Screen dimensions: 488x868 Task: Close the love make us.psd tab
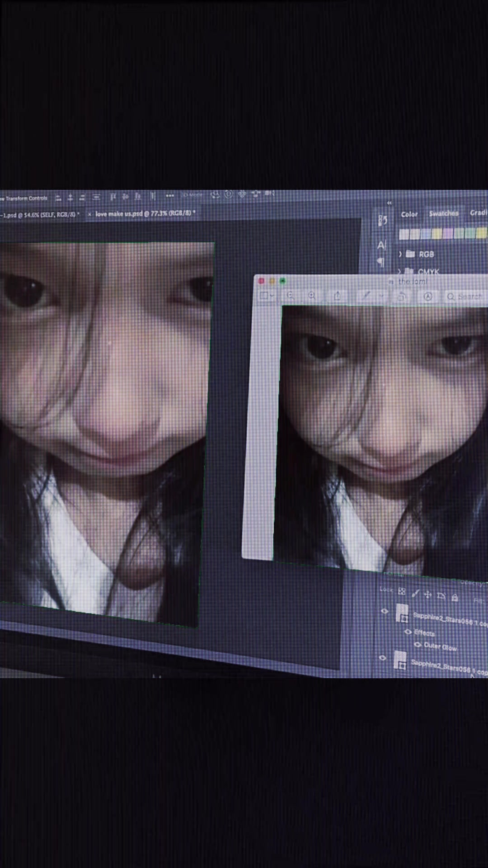click(89, 214)
